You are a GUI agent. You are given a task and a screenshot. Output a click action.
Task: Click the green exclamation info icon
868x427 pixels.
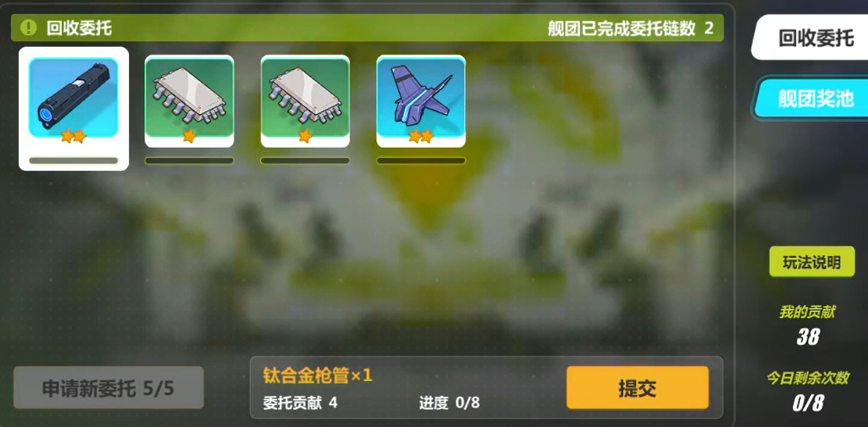pos(28,27)
